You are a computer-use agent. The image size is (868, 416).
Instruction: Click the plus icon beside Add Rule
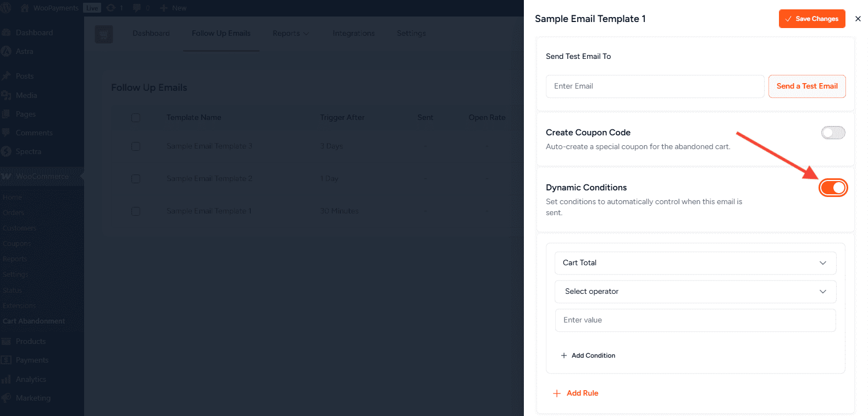pos(557,393)
